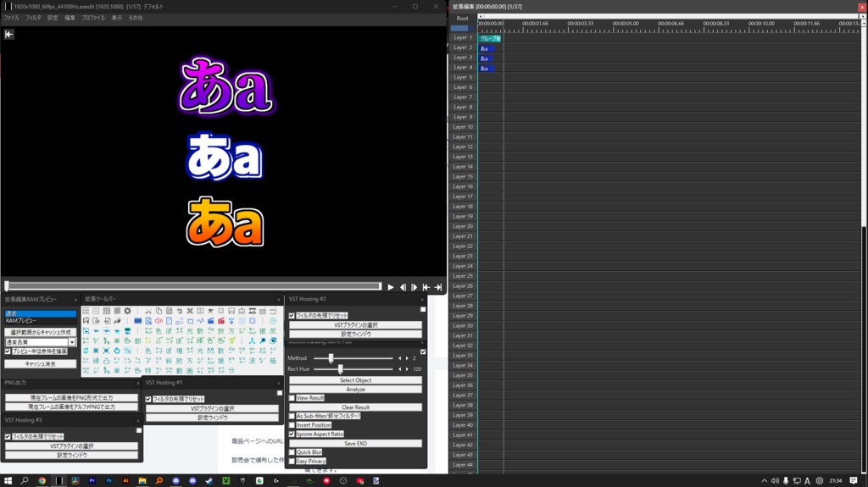The width and height of the screenshot is (868, 487).
Task: Click the red clapperboard icon in toolbar
Action: pos(221,321)
